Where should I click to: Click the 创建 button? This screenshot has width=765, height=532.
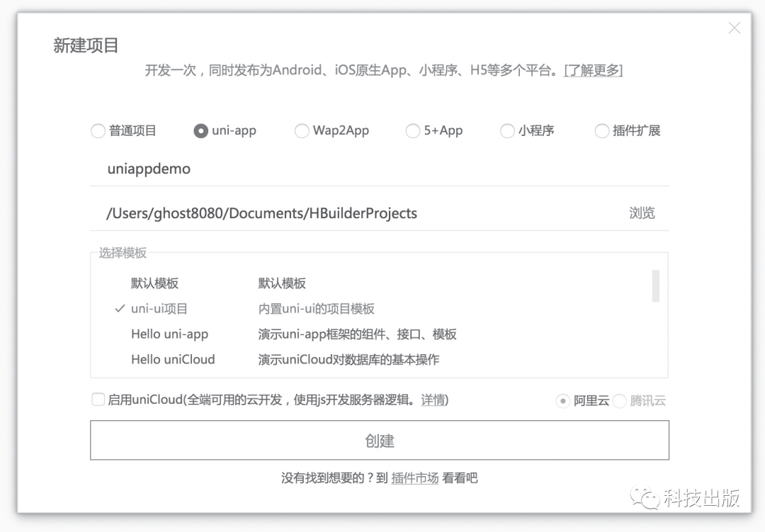coord(379,440)
